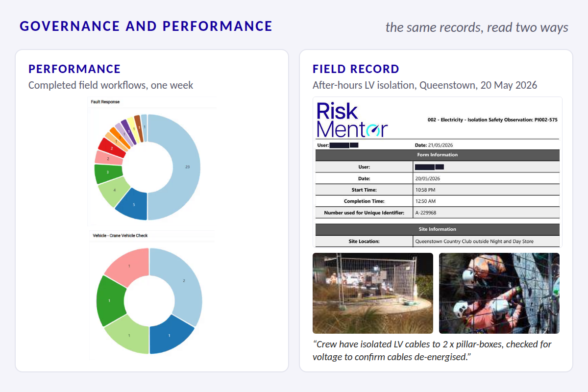The width and height of the screenshot is (588, 392).
Task: Click the "the same records, read two ways" subtitle
Action: point(477,27)
